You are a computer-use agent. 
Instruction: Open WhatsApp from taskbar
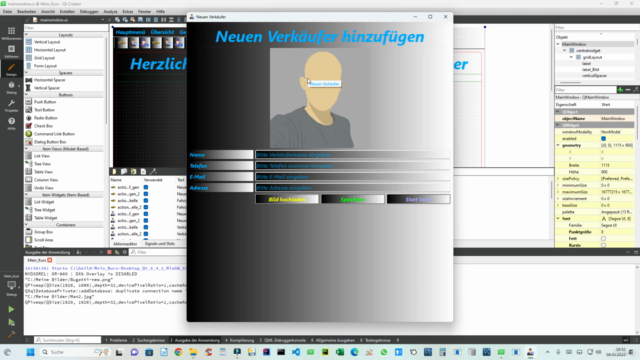pyautogui.click(x=384, y=352)
